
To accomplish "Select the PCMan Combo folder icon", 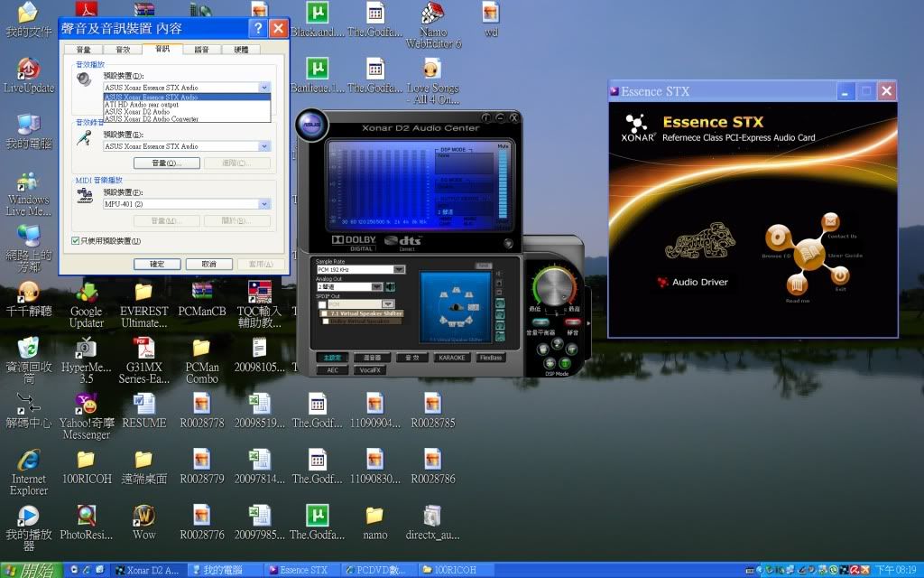I will 201,361.
